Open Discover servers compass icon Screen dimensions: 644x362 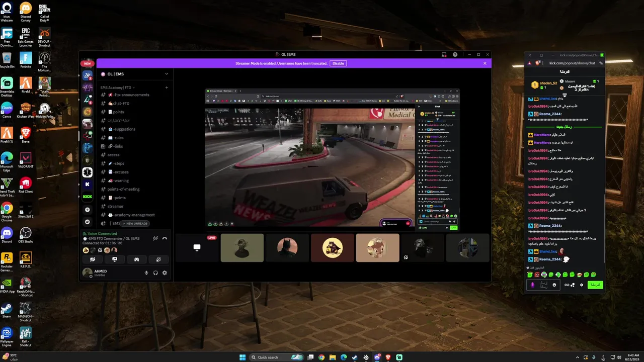(87, 222)
